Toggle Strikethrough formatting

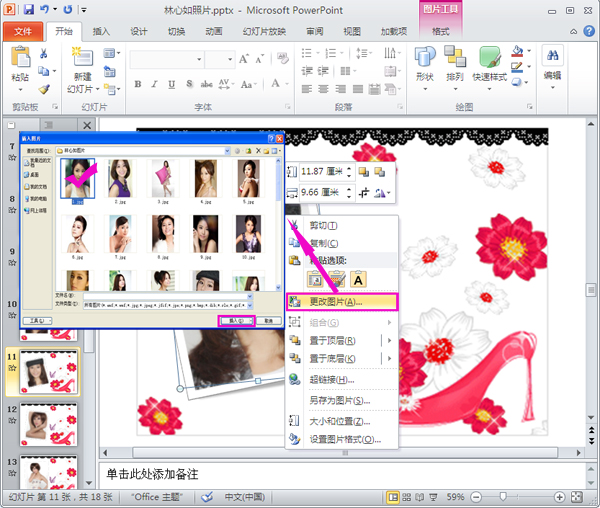(x=207, y=84)
